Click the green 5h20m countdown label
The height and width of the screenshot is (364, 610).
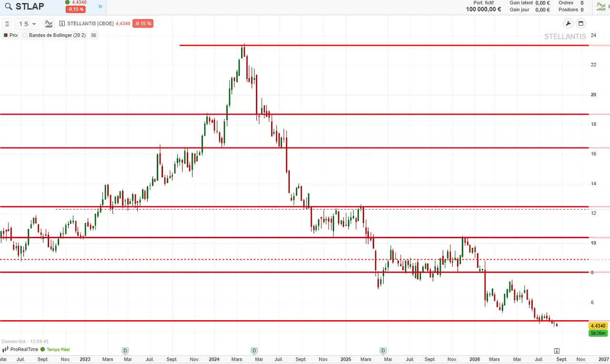598,334
